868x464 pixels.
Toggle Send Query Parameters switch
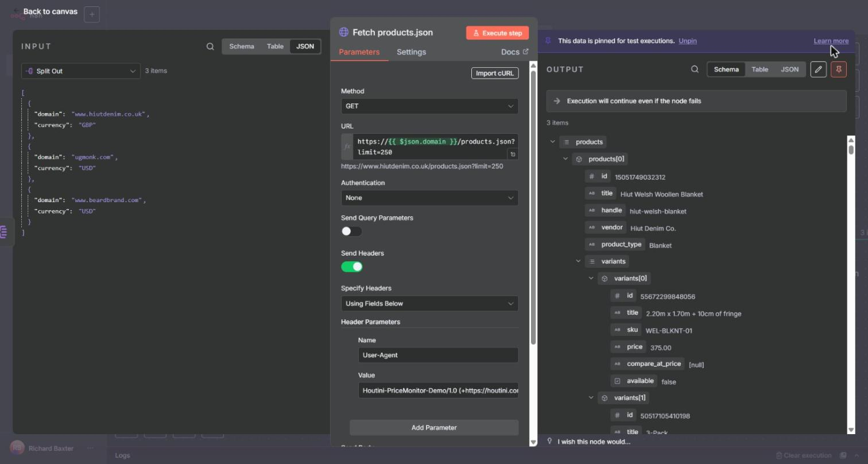pyautogui.click(x=351, y=231)
